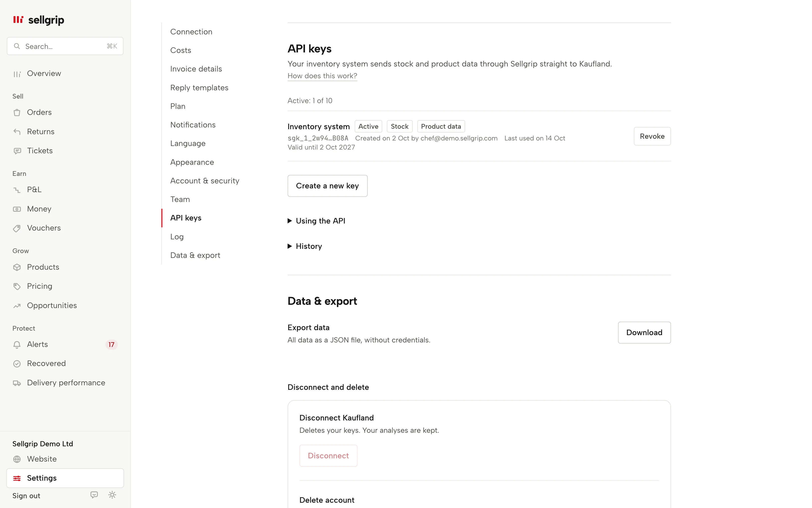The width and height of the screenshot is (812, 508).
Task: Click the P&L graph icon
Action: (x=17, y=190)
